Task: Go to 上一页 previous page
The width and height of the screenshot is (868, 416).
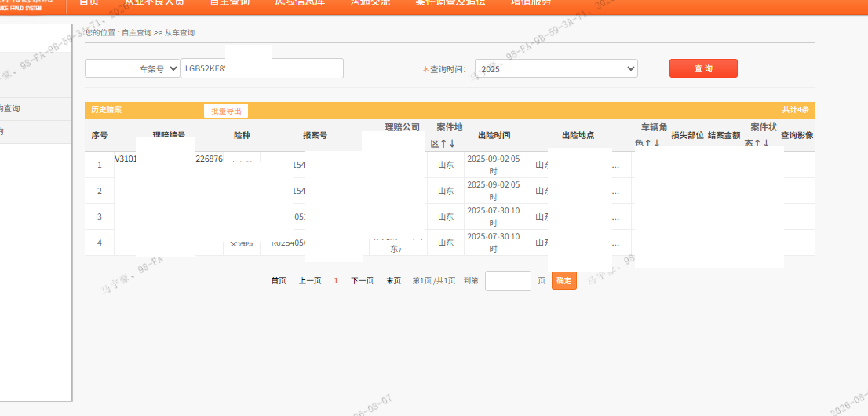Action: (x=310, y=281)
